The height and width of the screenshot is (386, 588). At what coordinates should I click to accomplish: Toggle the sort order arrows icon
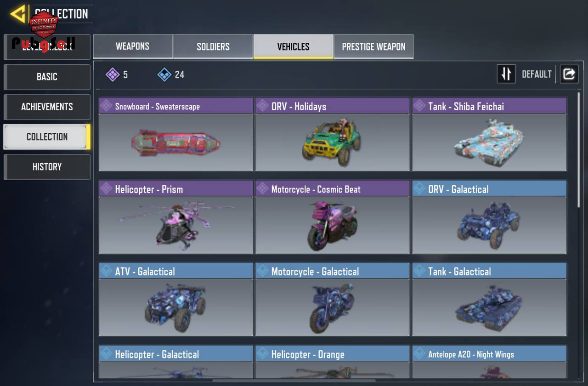[x=506, y=74]
